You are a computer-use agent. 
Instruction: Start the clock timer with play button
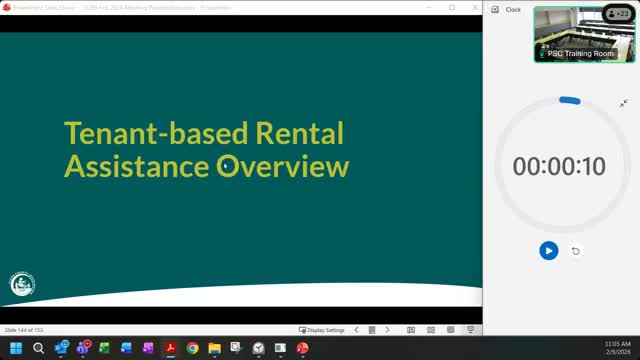tap(549, 251)
